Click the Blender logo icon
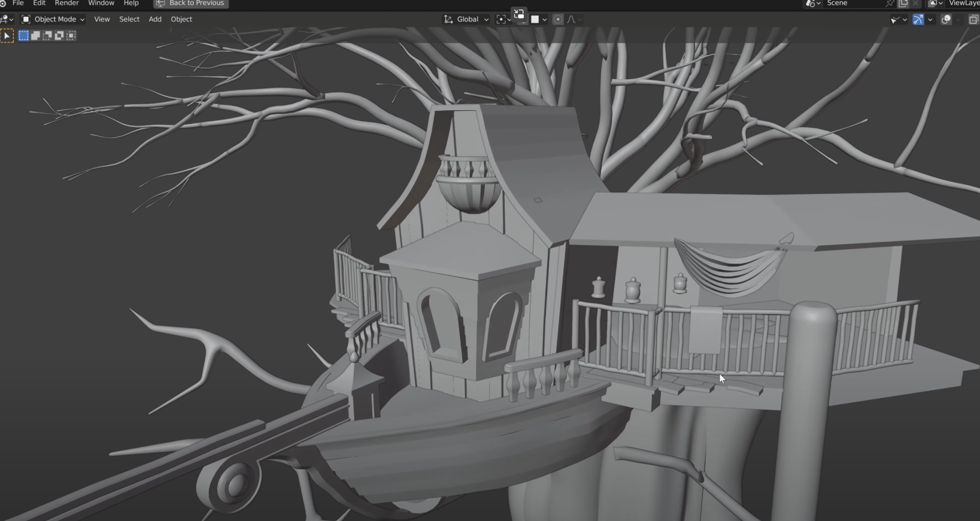This screenshot has width=980, height=521. click(2, 4)
